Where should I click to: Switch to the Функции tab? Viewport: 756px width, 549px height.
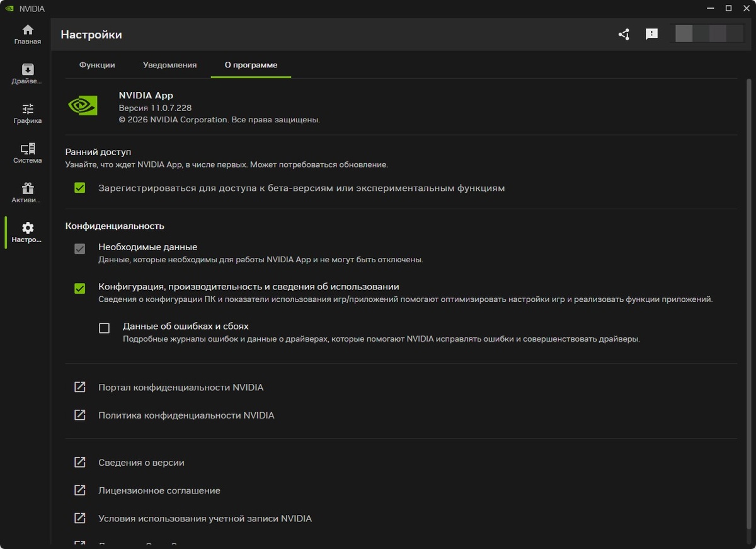coord(97,64)
